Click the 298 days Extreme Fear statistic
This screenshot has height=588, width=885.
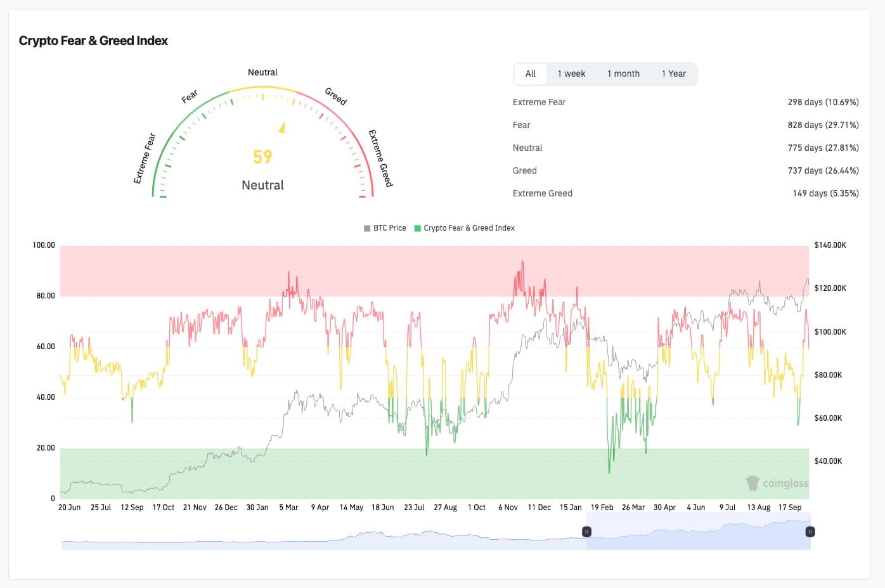point(823,102)
